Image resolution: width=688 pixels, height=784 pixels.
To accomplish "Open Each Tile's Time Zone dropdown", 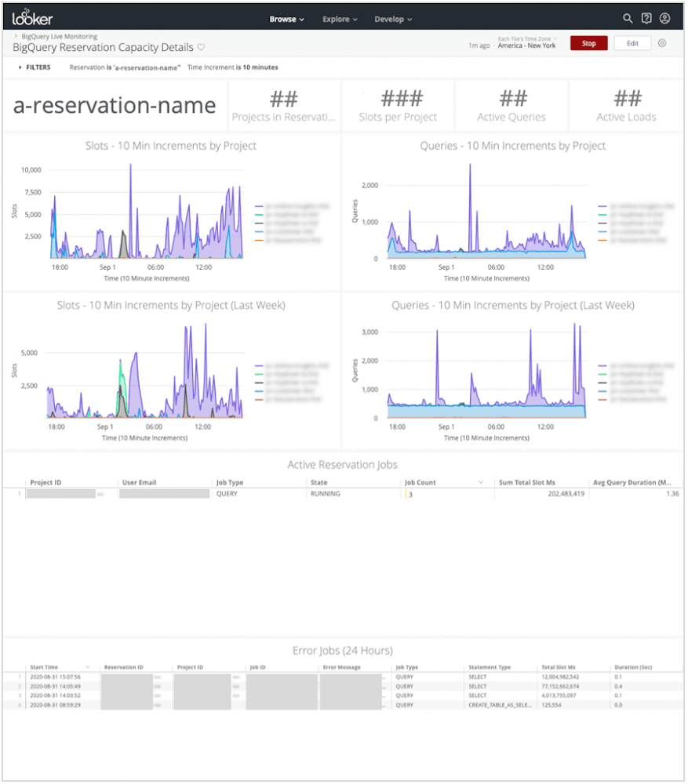I will pos(527,39).
